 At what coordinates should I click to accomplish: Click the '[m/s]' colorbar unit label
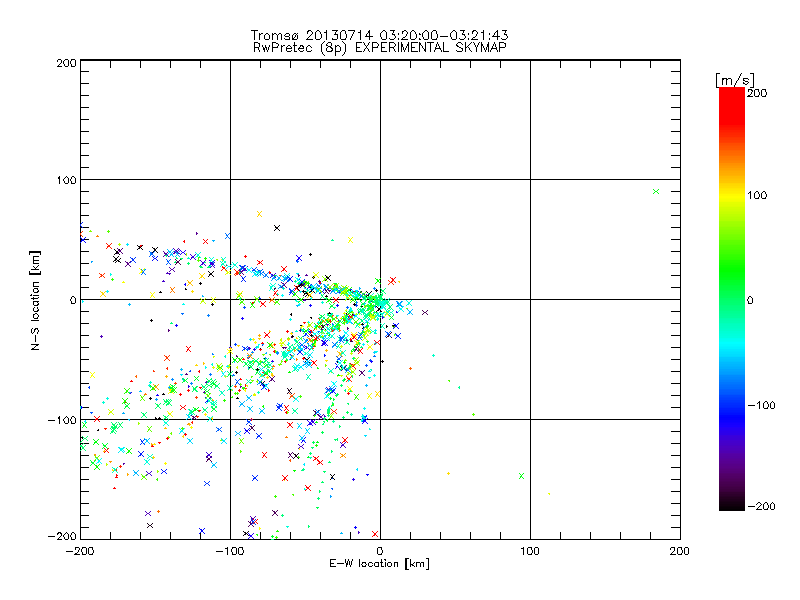(x=735, y=80)
